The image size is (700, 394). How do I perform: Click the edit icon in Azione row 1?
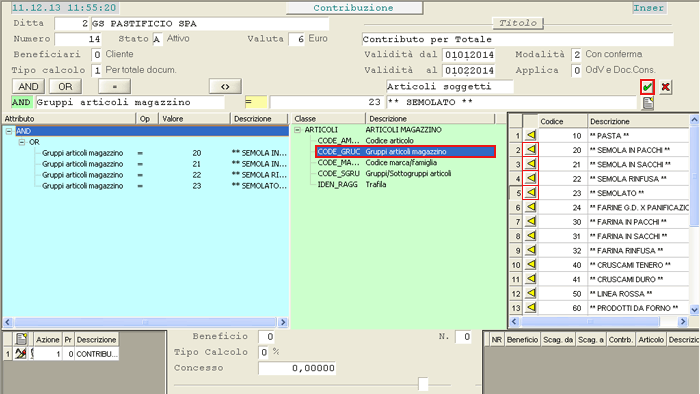(21, 354)
